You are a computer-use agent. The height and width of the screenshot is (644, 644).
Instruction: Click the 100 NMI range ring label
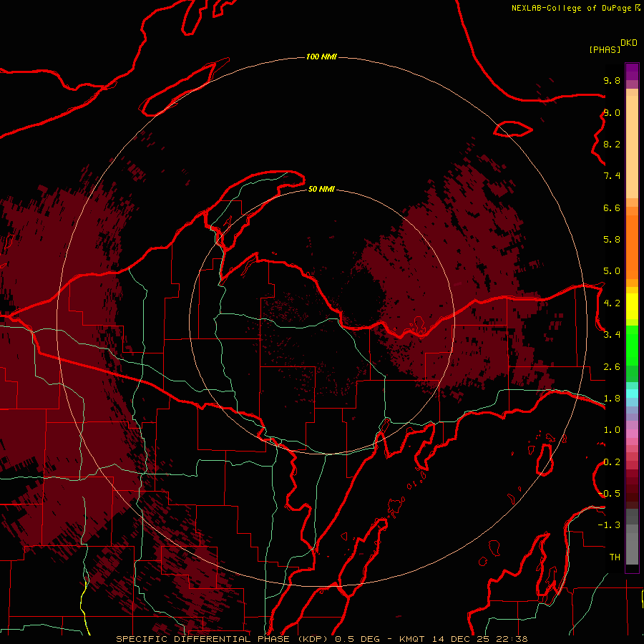pos(321,57)
